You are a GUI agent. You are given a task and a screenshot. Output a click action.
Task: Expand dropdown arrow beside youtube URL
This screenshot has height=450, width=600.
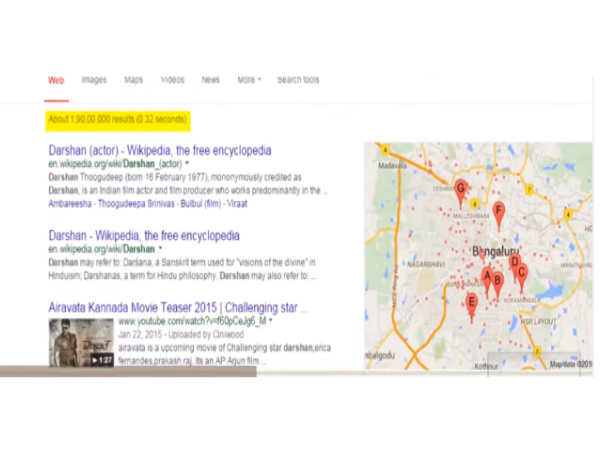pyautogui.click(x=270, y=320)
